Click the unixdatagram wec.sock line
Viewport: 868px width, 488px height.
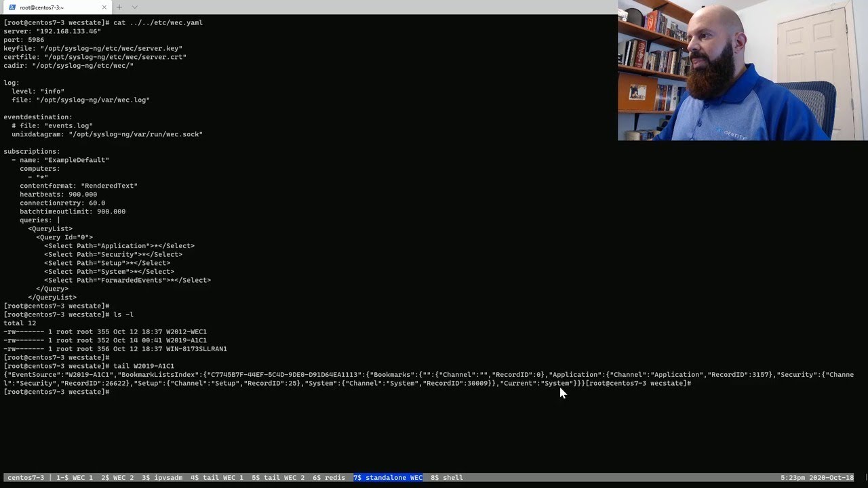(x=107, y=134)
